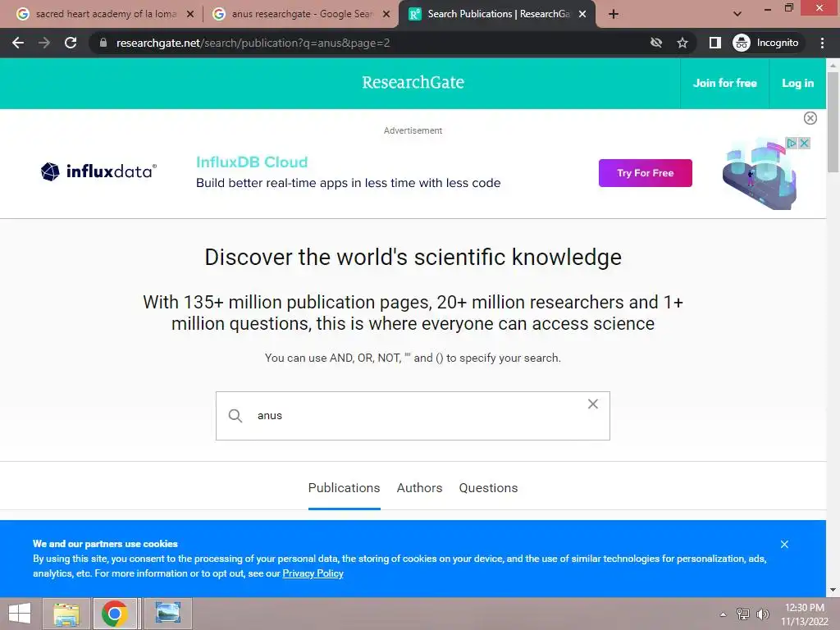Open the browser side panel icon
This screenshot has width=840, height=630.
[x=715, y=43]
